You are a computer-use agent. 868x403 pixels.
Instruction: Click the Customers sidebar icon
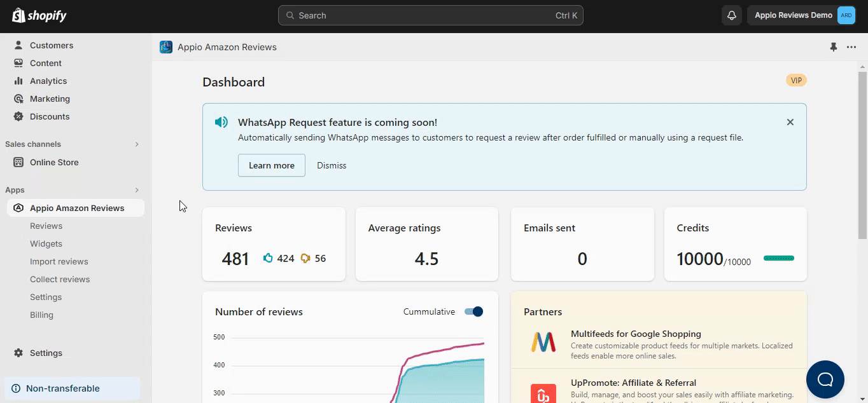[18, 45]
